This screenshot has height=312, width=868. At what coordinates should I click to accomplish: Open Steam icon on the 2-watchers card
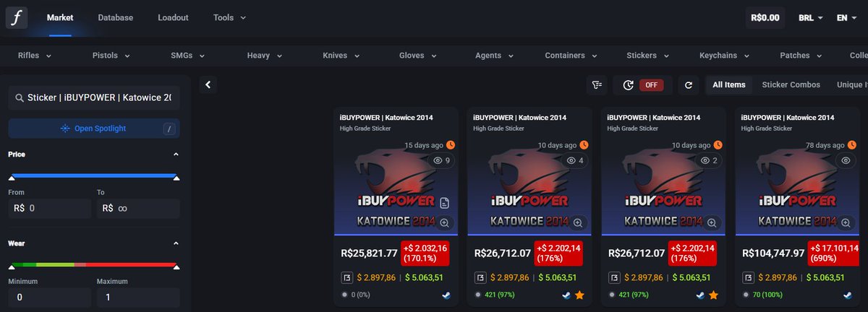(x=700, y=295)
